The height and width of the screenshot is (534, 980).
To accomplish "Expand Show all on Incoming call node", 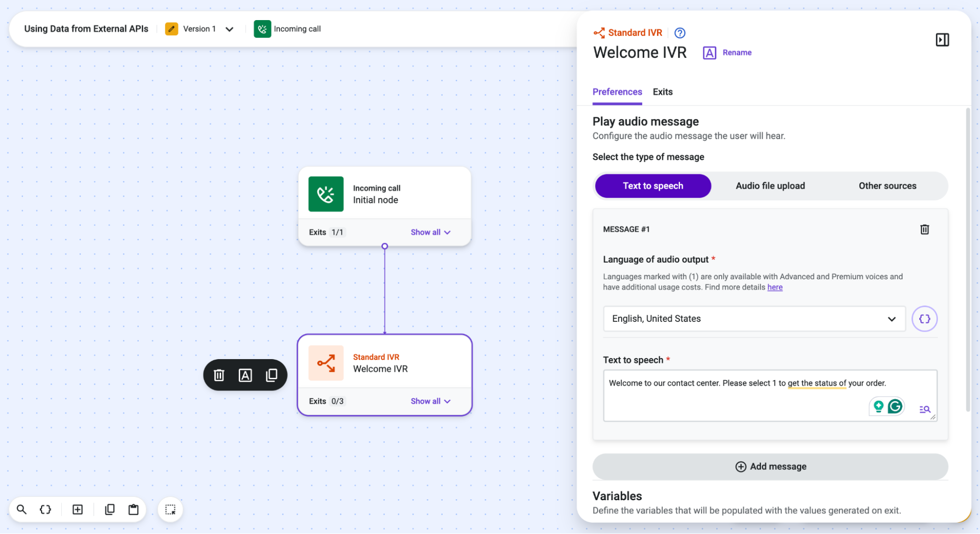I will pyautogui.click(x=430, y=232).
